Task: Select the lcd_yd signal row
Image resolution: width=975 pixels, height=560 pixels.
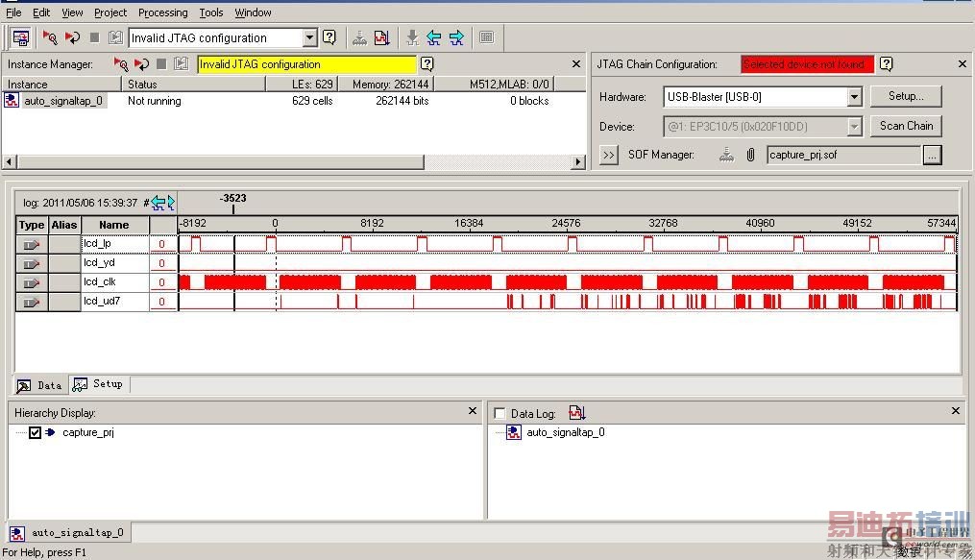Action: (x=114, y=263)
